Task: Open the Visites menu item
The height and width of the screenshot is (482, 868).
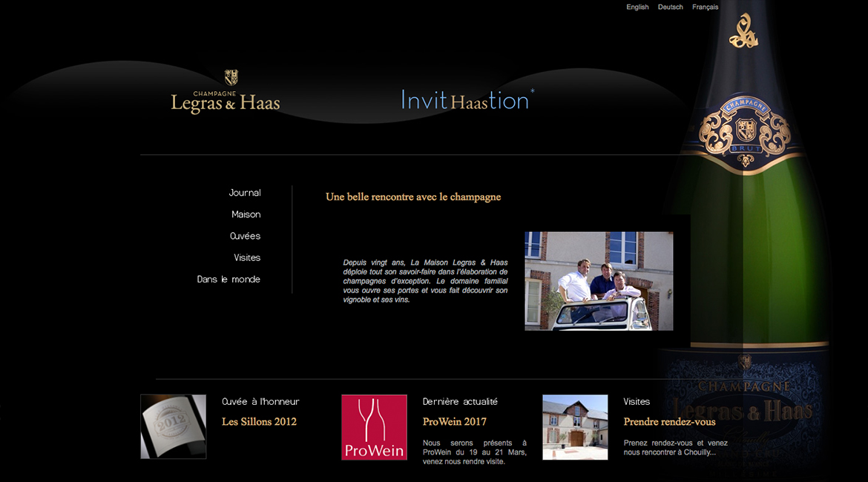Action: point(247,257)
